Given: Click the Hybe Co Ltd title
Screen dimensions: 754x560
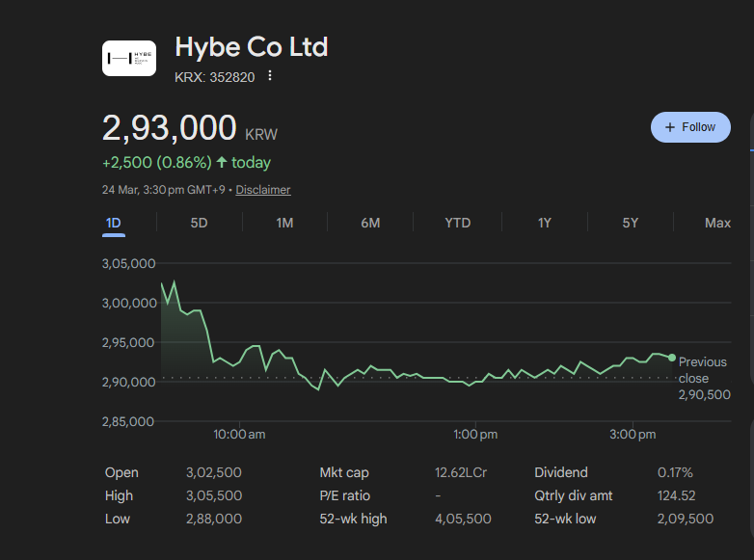Looking at the screenshot, I should click(252, 47).
